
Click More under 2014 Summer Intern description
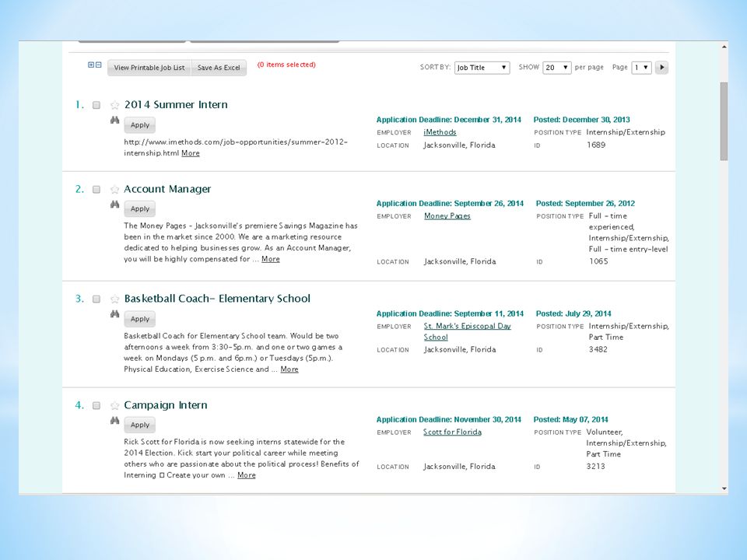pos(191,153)
